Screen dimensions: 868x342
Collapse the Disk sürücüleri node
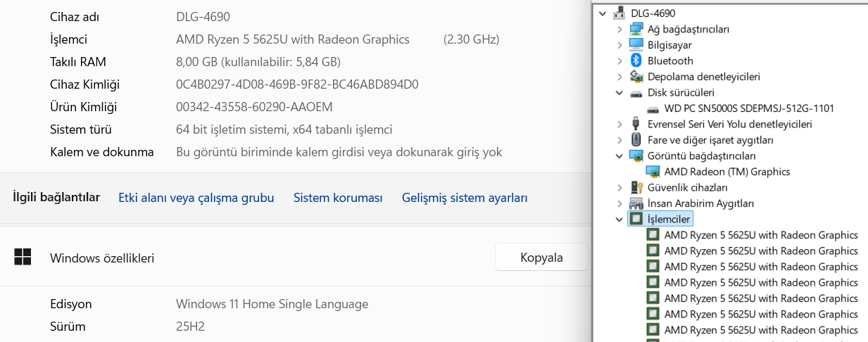point(619,92)
